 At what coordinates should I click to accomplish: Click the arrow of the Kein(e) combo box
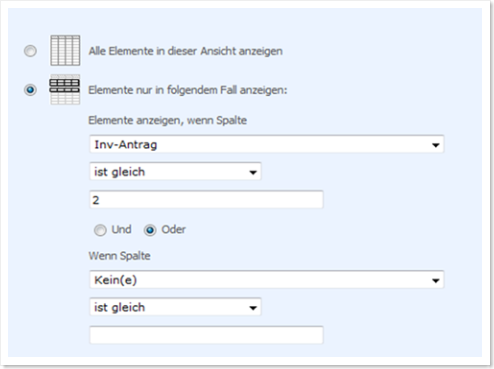(x=435, y=280)
